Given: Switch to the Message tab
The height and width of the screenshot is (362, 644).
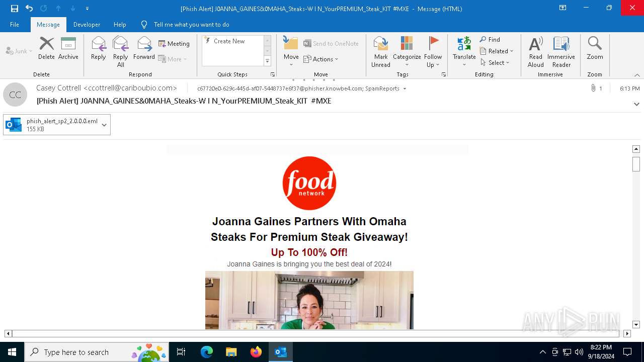Looking at the screenshot, I should click(48, 25).
